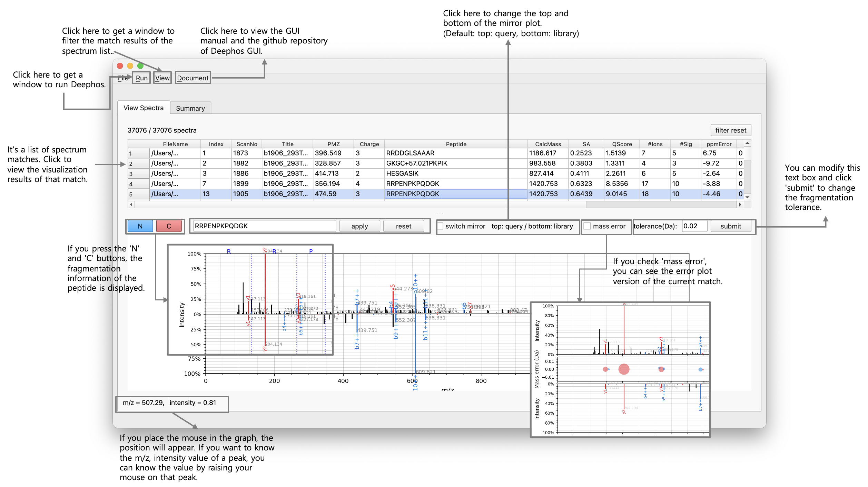Click the yellow window minimize button
Screen dimensions: 868x487
click(130, 66)
